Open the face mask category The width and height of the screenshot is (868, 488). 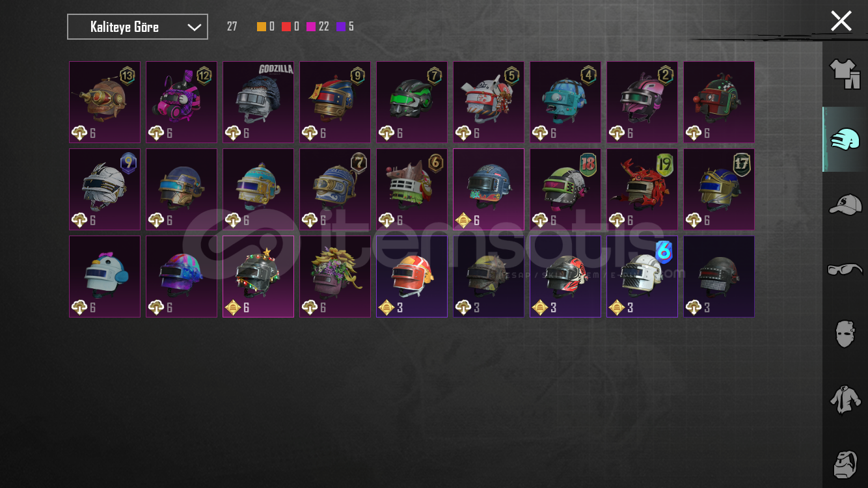pyautogui.click(x=845, y=334)
